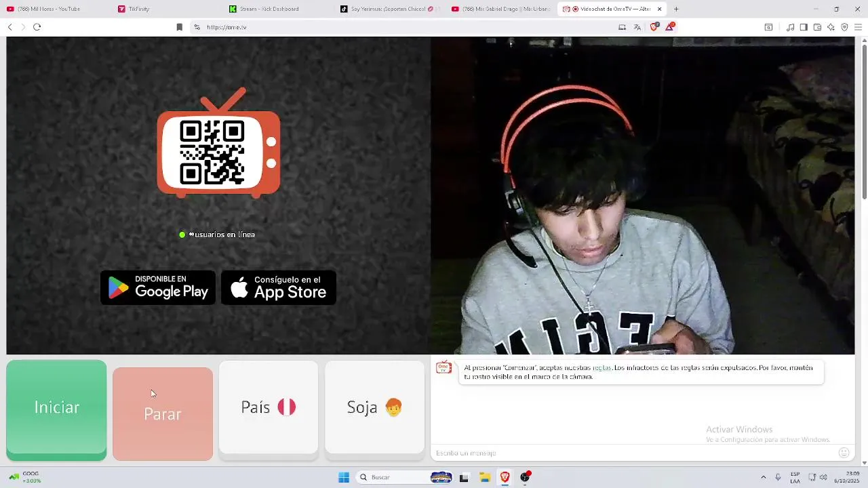Screen dimensions: 868x488
Task: Open the Soja gender selector
Action: (x=374, y=407)
